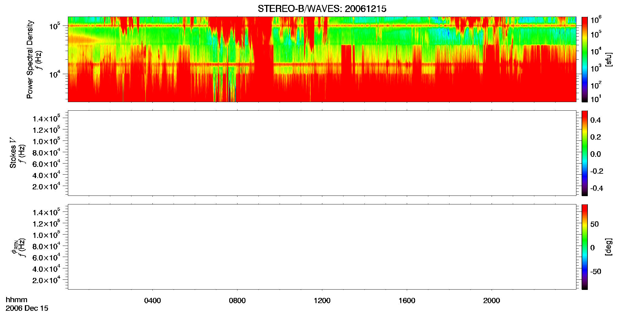This screenshot has height=332, width=644.
Task: Click the power spectral density spectrogram
Action: pyautogui.click(x=322, y=59)
